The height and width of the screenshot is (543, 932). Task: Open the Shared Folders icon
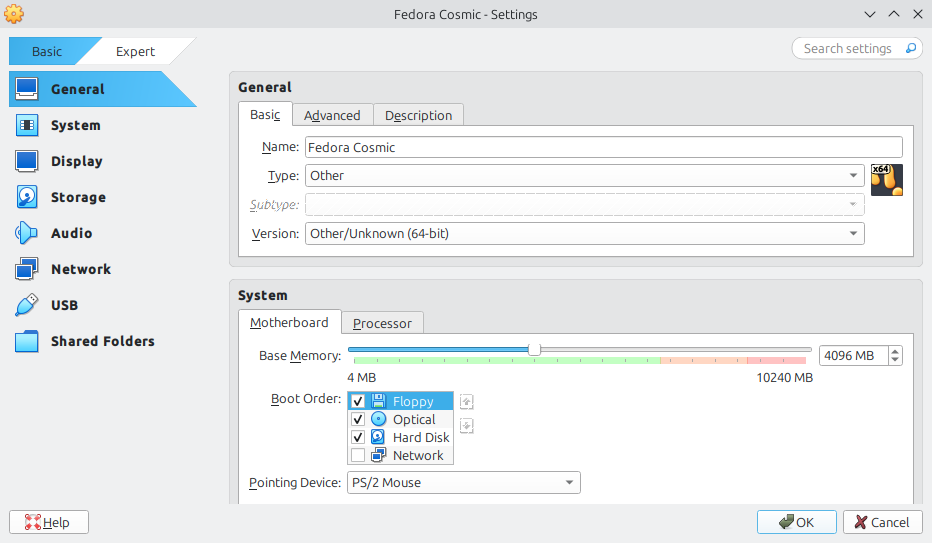(x=27, y=341)
